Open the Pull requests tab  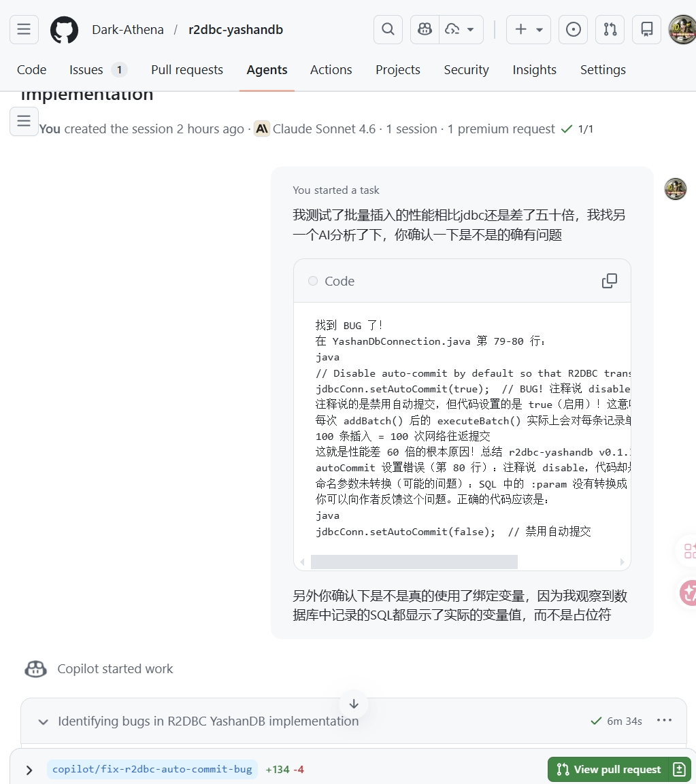(x=187, y=70)
